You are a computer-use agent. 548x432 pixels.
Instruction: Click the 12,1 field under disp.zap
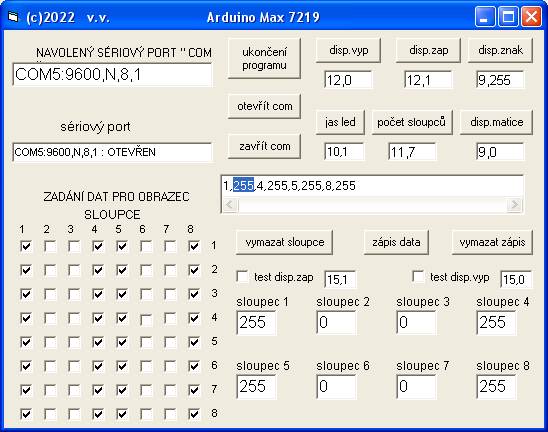[428, 80]
